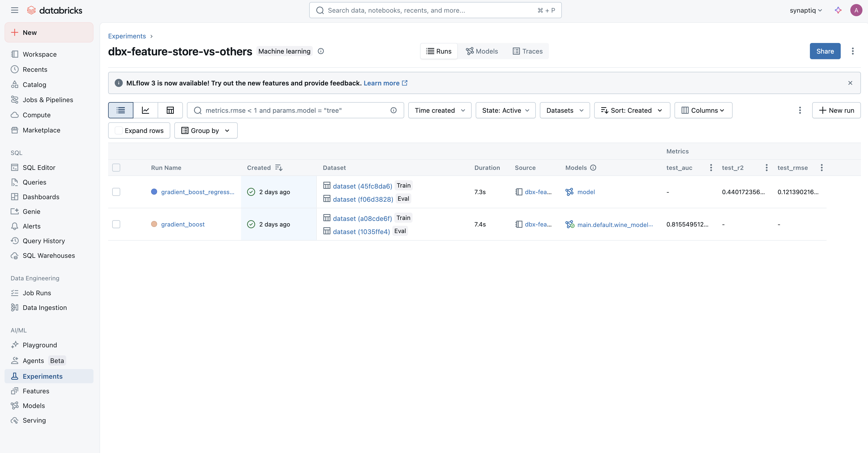Select the gradient_boost run checkbox

click(116, 224)
